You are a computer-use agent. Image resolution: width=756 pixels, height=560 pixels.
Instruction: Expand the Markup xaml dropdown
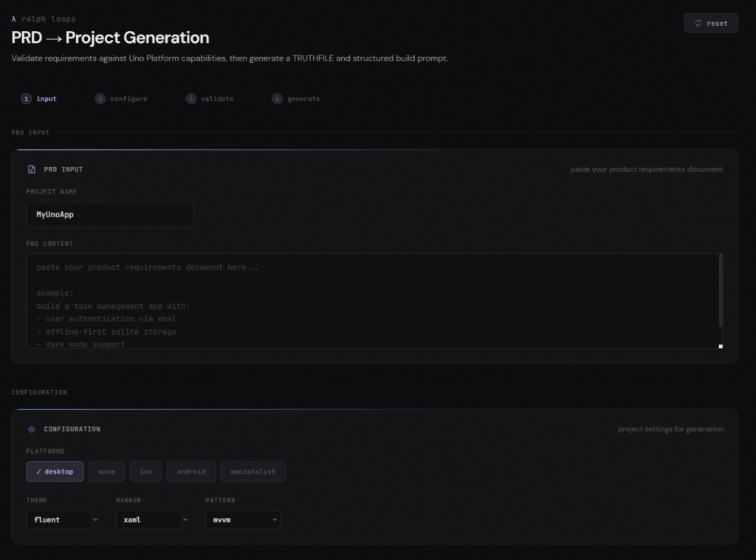point(152,520)
